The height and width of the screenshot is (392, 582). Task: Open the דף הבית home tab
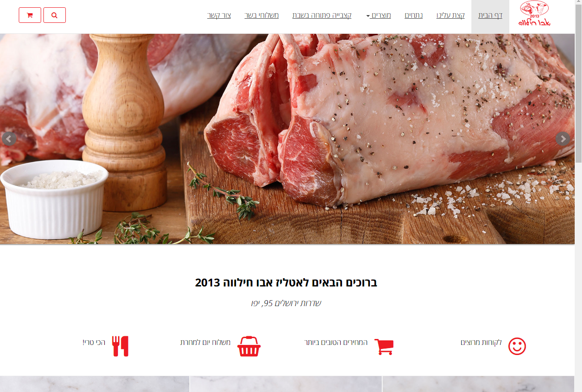click(490, 15)
